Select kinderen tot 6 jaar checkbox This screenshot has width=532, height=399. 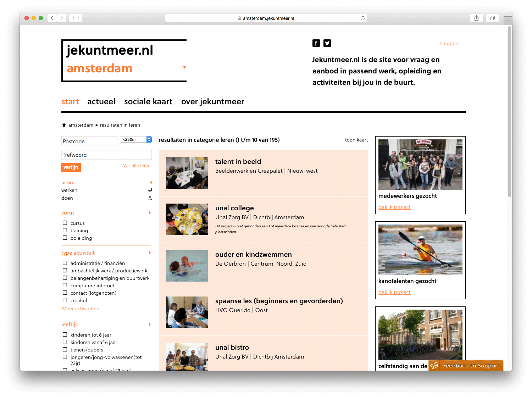[65, 334]
